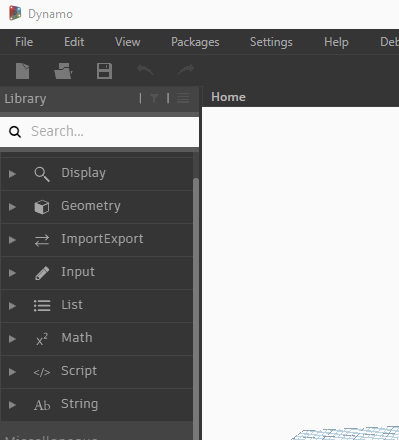Select the Script library label

tap(79, 371)
